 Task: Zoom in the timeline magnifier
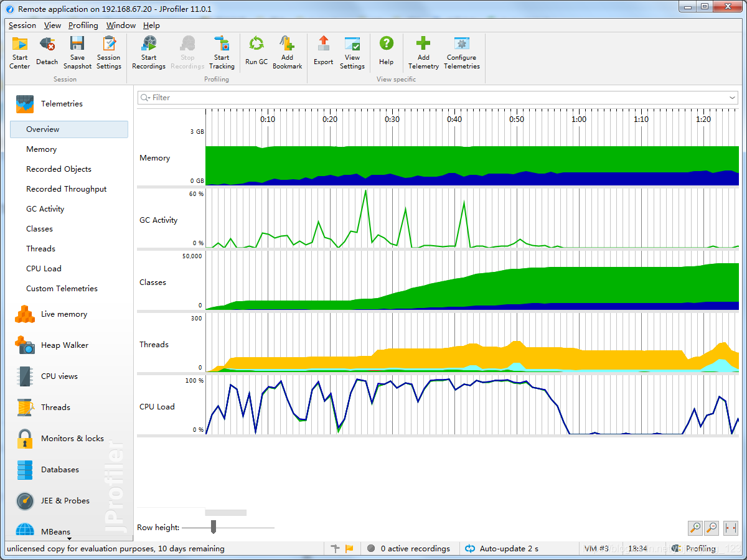point(695,528)
